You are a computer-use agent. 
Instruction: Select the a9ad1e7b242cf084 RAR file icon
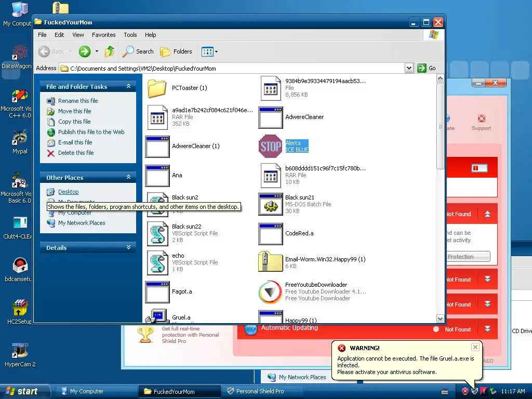157,117
